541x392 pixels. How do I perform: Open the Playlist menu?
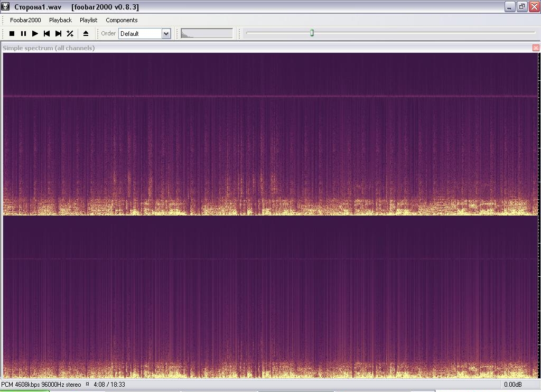click(x=88, y=20)
